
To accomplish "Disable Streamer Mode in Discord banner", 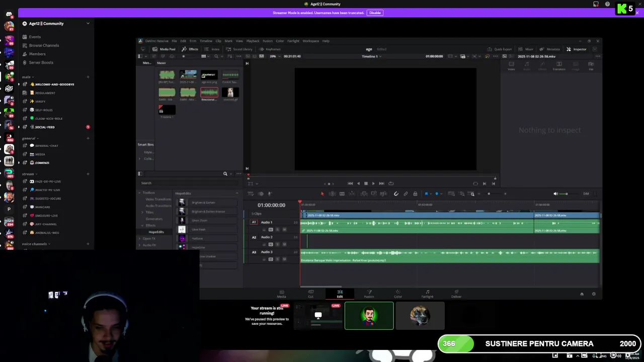I will pyautogui.click(x=375, y=13).
